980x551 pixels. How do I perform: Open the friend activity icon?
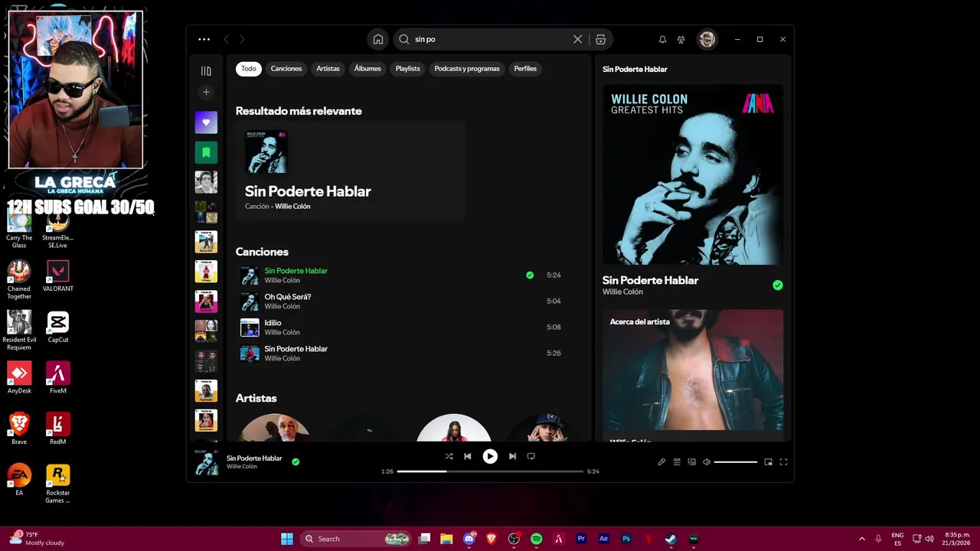681,39
